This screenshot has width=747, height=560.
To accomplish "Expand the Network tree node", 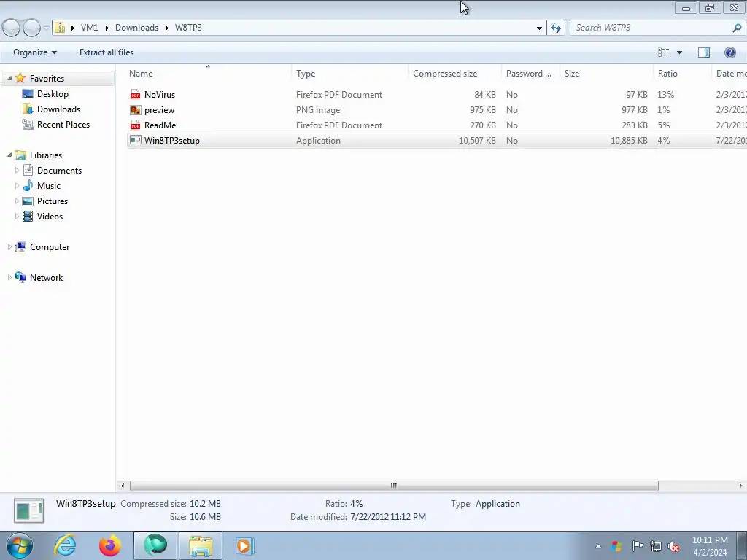I will 9,277.
